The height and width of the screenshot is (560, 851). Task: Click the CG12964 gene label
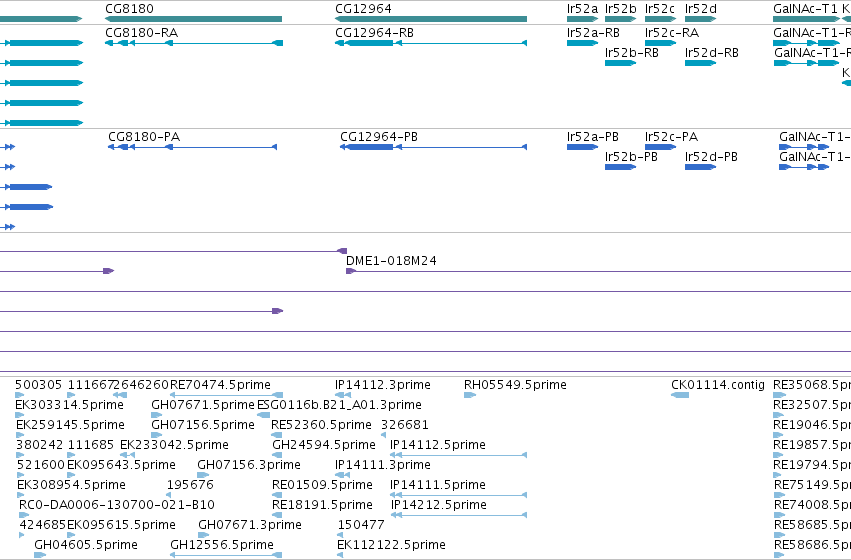[x=363, y=9]
